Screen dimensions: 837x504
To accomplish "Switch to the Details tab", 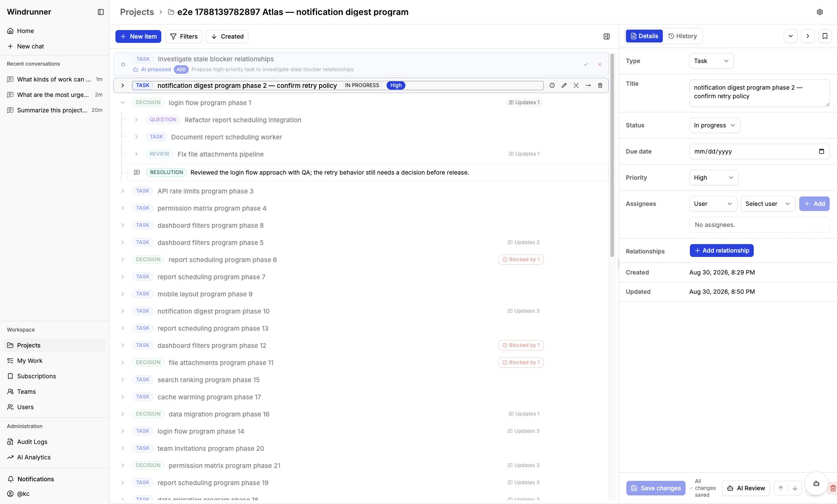I will pos(644,36).
